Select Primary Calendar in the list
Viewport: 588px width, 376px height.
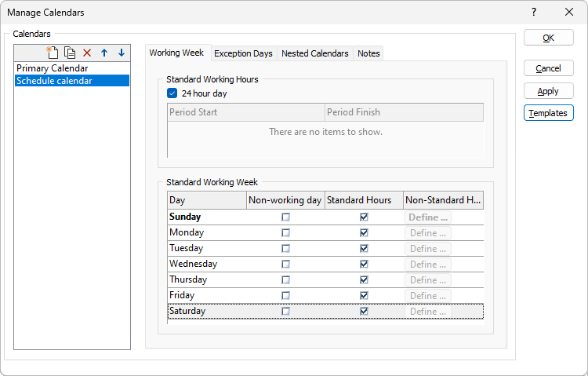(x=72, y=68)
